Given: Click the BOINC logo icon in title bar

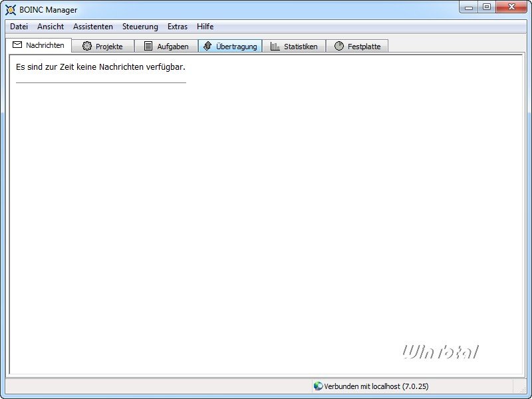Looking at the screenshot, I should pyautogui.click(x=11, y=10).
